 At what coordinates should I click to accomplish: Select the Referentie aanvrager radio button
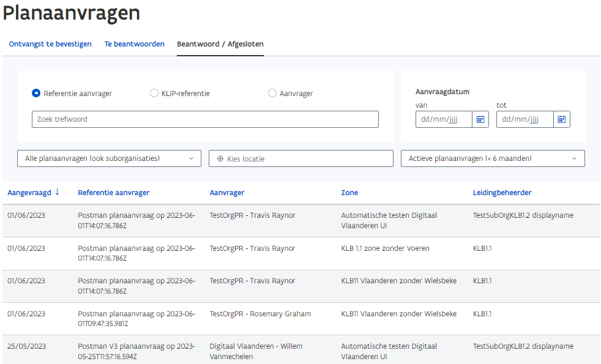pos(36,94)
